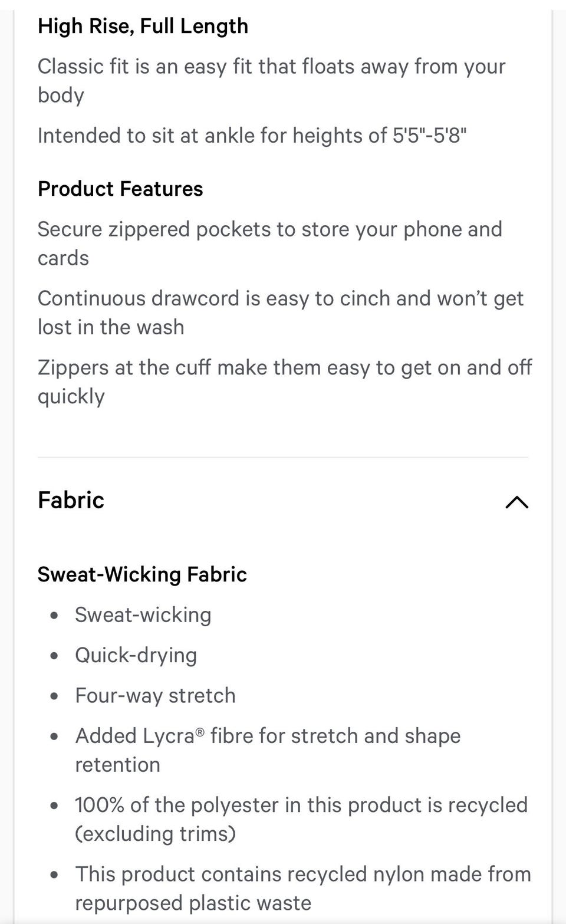The width and height of the screenshot is (566, 924).
Task: Click the Four-way stretch bullet item
Action: [155, 696]
